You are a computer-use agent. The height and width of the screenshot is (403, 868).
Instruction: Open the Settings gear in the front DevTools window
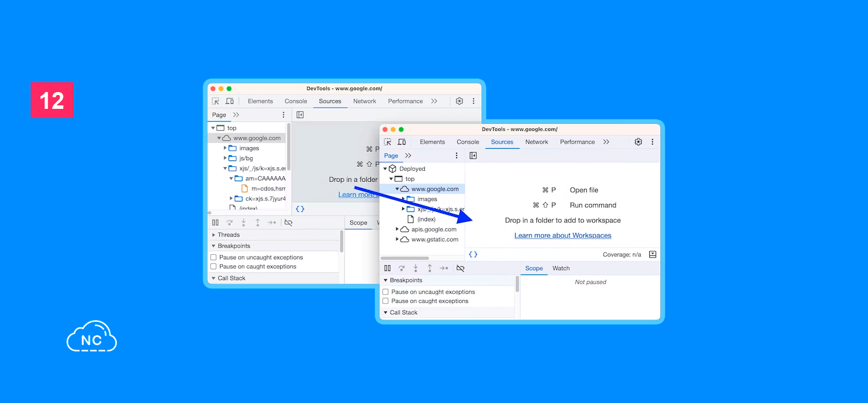coord(638,142)
